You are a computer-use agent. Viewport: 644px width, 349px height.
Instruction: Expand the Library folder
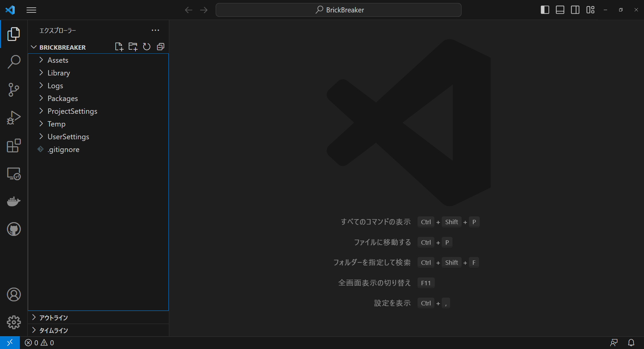tap(98, 73)
